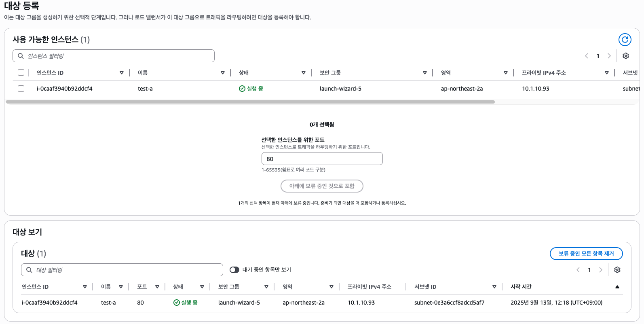Open 서브넷 ID column dropdown in targets table

[494, 287]
